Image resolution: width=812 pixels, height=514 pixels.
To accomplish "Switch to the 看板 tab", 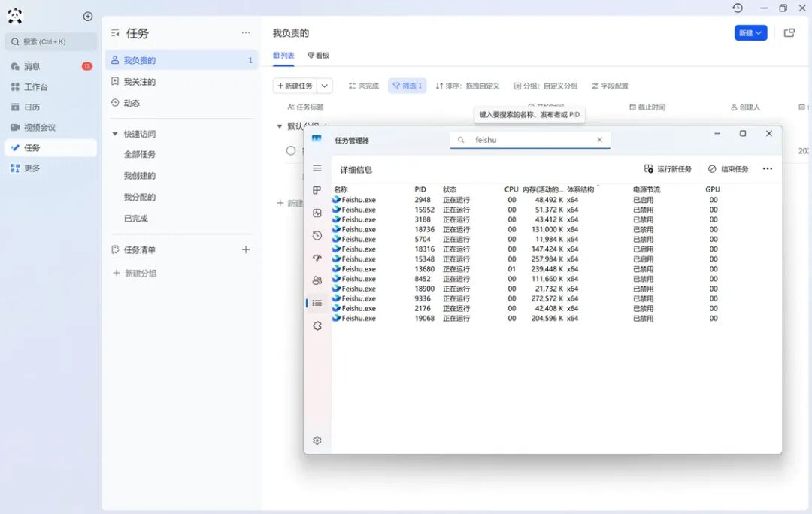I will (x=319, y=56).
